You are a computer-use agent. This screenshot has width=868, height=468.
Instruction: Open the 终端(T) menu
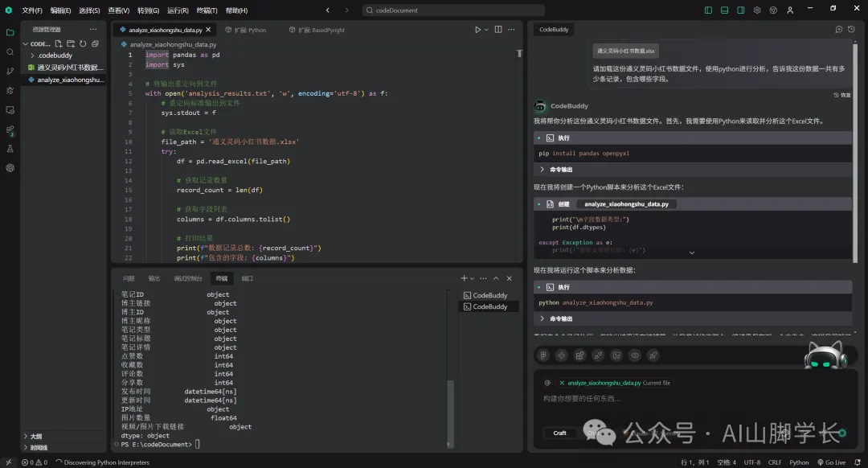tap(207, 10)
